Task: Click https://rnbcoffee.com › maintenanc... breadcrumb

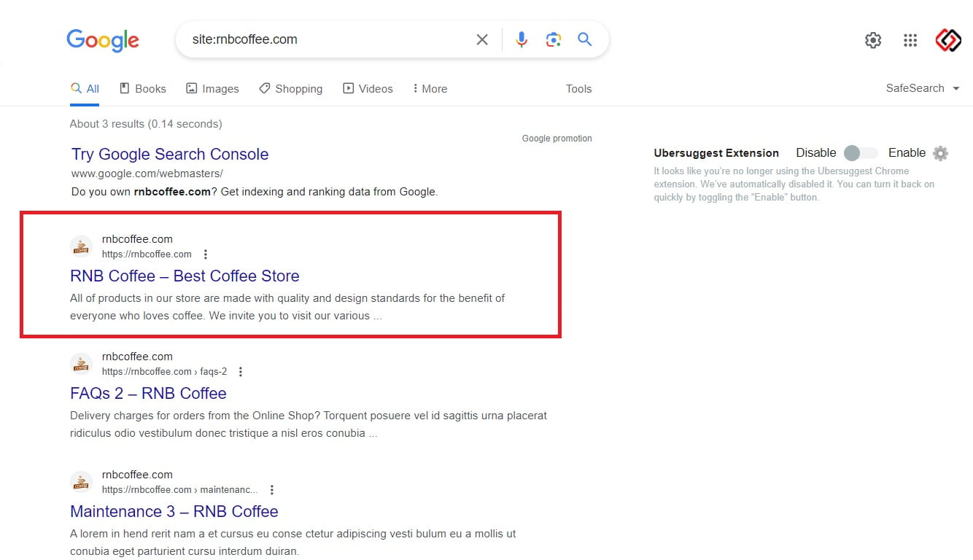Action: 180,490
